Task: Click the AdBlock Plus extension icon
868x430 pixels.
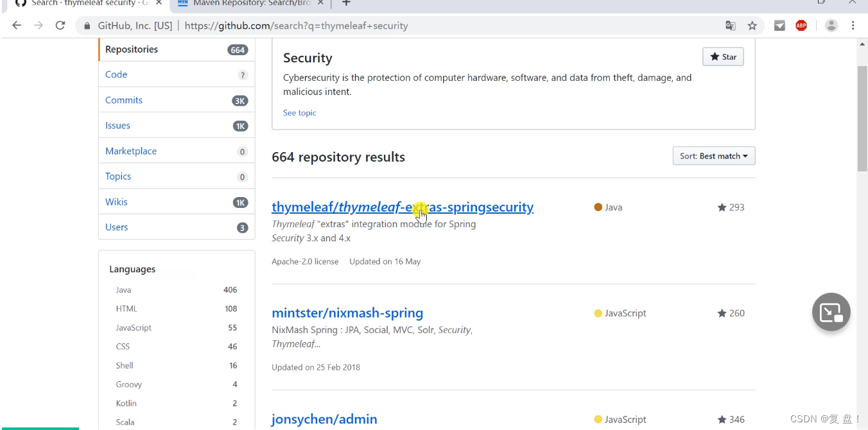Action: (801, 26)
